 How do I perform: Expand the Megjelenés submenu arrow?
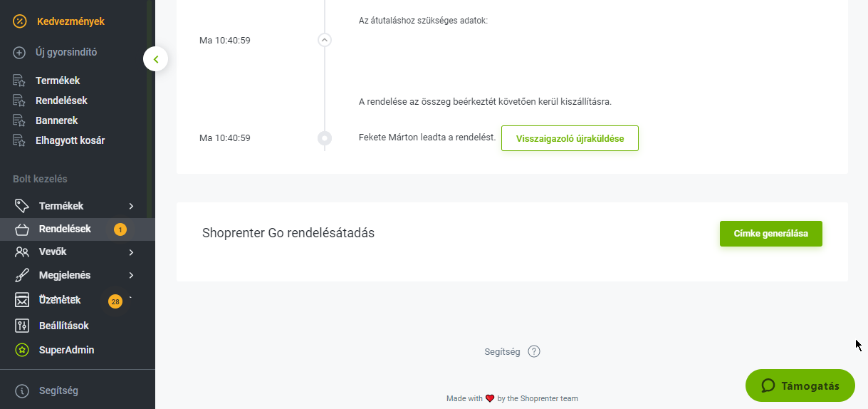[131, 275]
